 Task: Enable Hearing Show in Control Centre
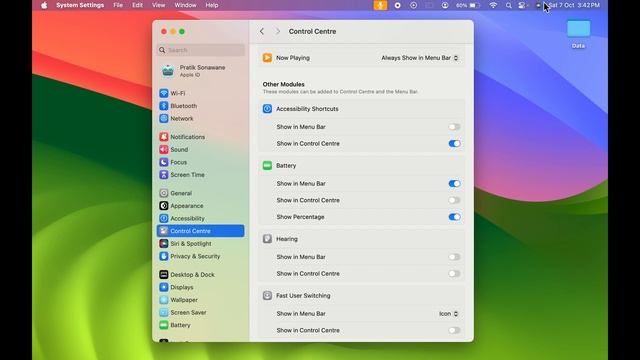(x=454, y=274)
